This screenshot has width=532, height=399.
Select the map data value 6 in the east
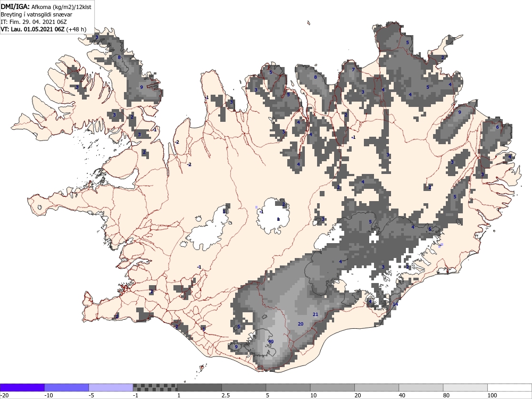pos(497,127)
